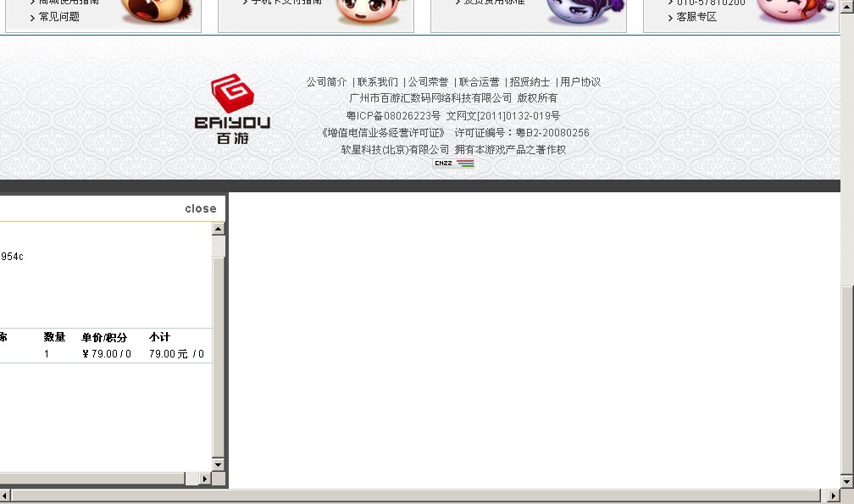Open the 联系我们 footer link
Image resolution: width=854 pixels, height=504 pixels.
click(x=377, y=82)
